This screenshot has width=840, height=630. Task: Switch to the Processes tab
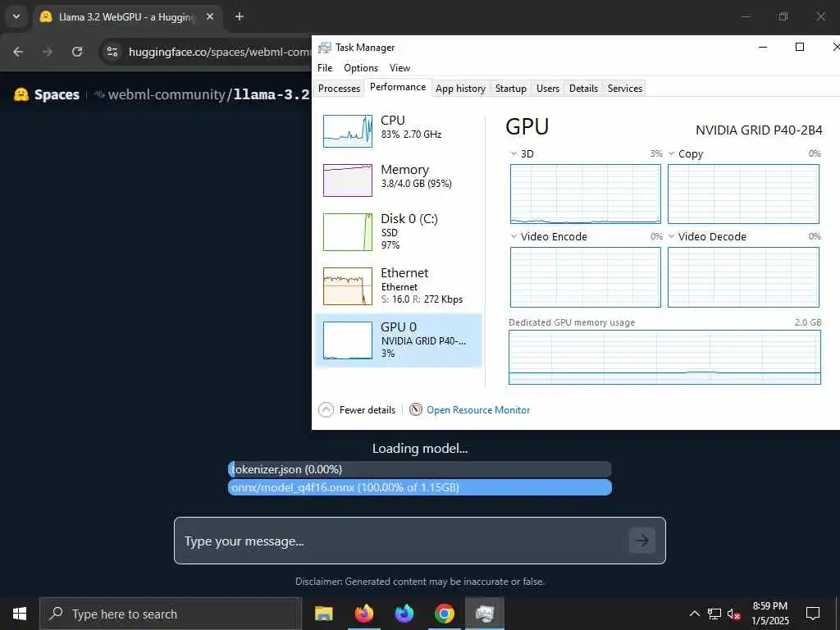click(339, 89)
